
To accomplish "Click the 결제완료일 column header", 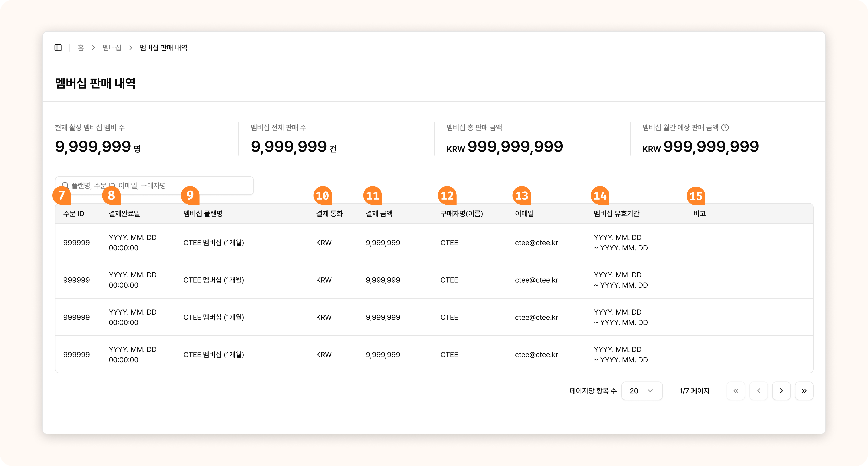I will (x=124, y=213).
